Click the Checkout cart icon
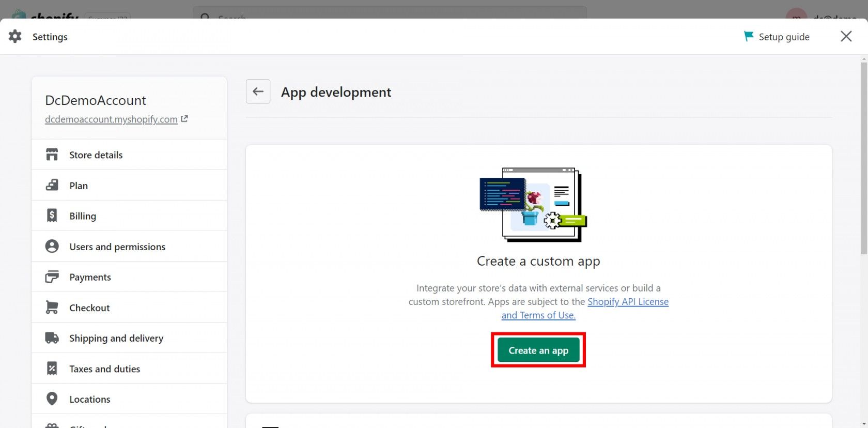This screenshot has width=868, height=428. pos(52,308)
